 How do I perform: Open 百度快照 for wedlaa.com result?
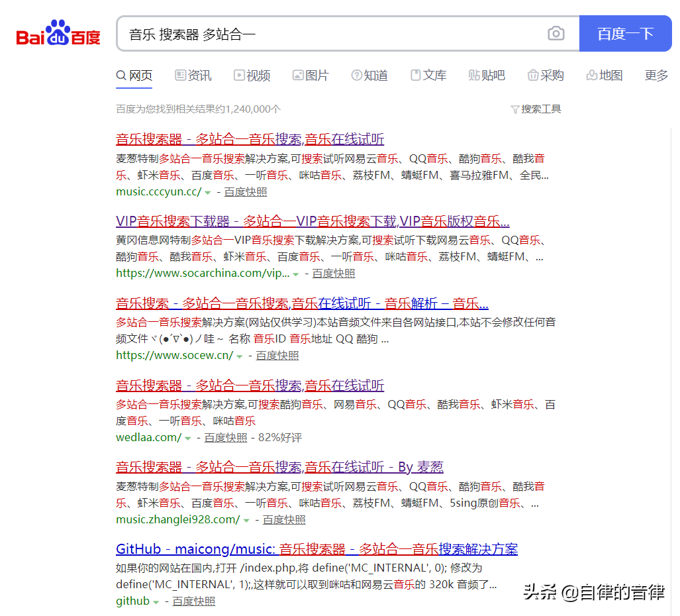coord(226,437)
